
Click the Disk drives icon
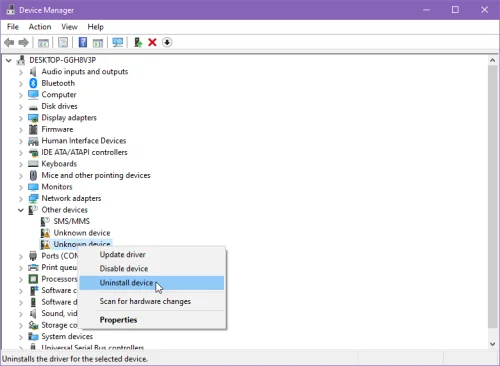coord(33,107)
